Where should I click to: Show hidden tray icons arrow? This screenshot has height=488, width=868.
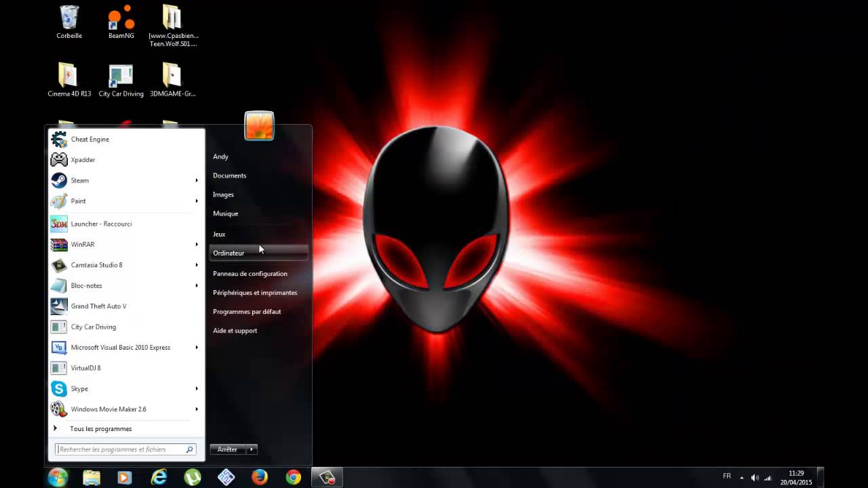pos(741,477)
